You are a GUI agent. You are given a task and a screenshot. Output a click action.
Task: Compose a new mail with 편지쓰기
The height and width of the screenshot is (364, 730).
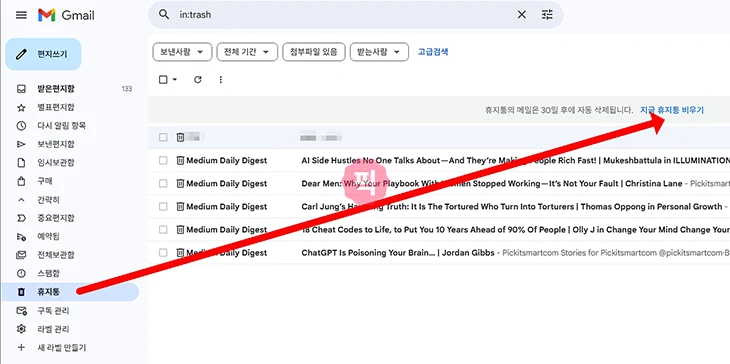click(x=43, y=54)
